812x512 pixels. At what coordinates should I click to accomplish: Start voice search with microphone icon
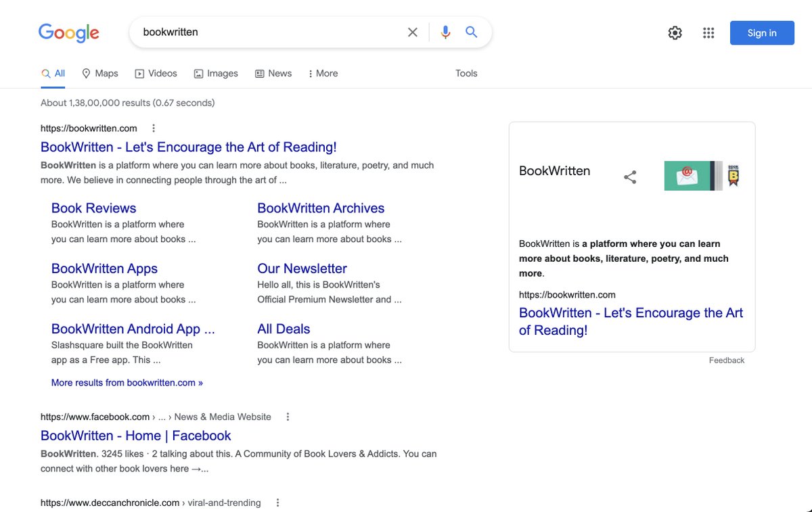(x=445, y=32)
